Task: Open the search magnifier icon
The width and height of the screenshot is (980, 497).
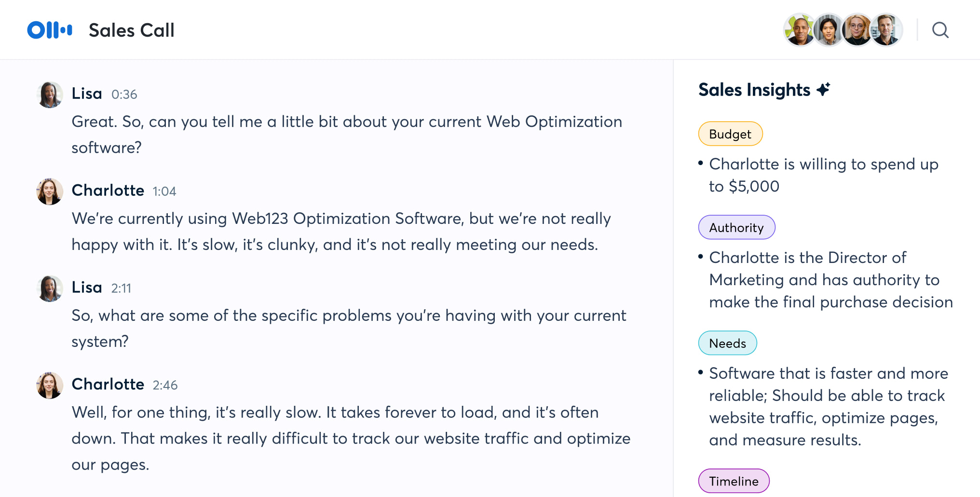Action: tap(940, 30)
